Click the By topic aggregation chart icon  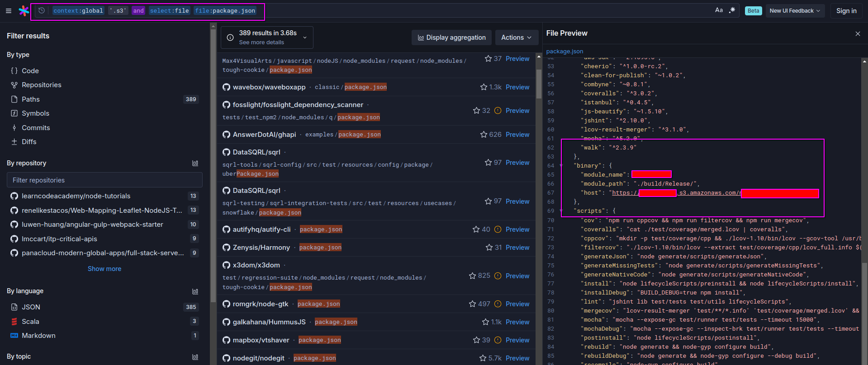tap(195, 357)
